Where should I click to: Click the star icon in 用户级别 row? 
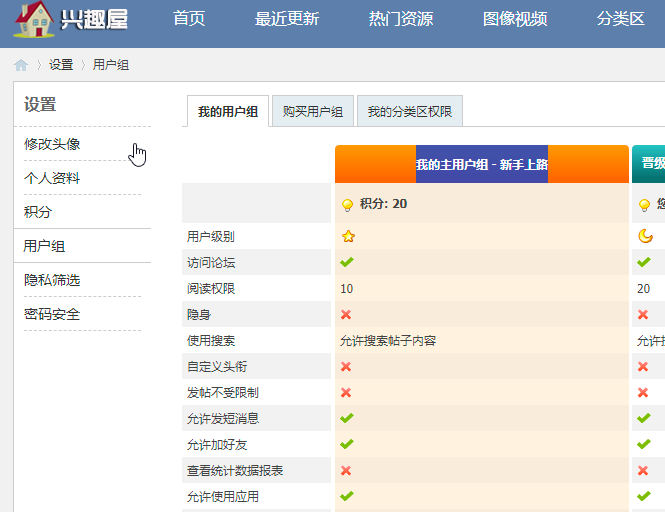(348, 236)
